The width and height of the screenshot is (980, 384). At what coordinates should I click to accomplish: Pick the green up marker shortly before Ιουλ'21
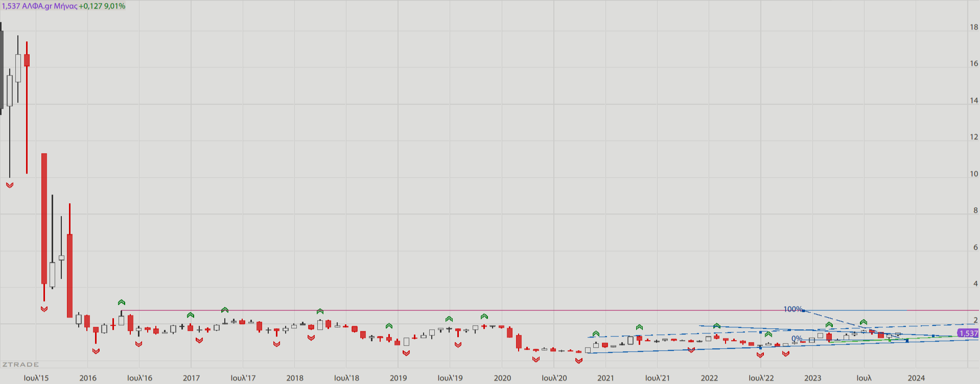(639, 327)
